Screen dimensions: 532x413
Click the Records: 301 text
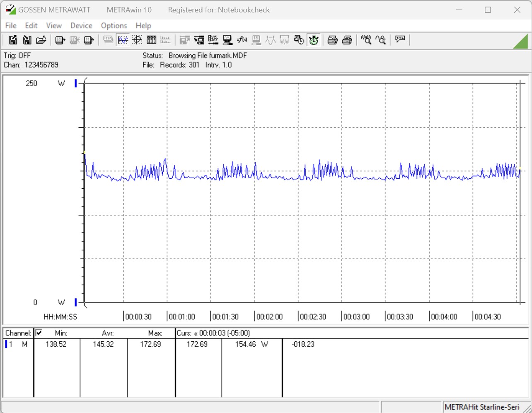pyautogui.click(x=180, y=65)
